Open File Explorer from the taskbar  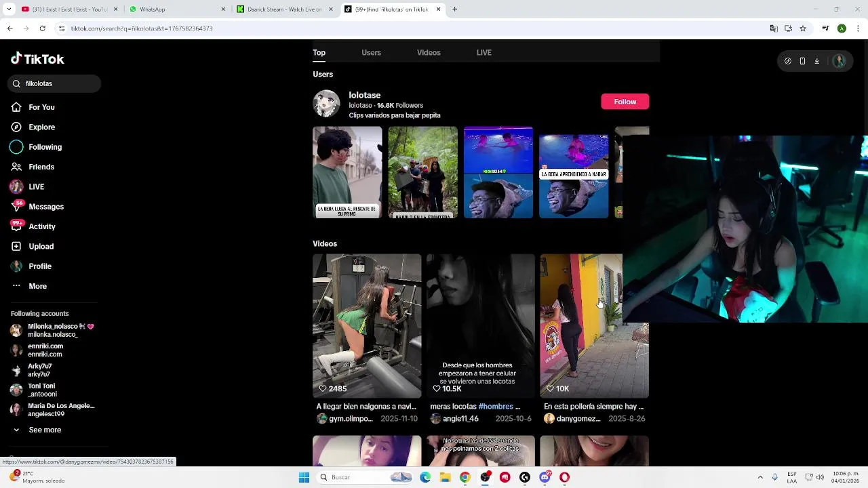(445, 477)
